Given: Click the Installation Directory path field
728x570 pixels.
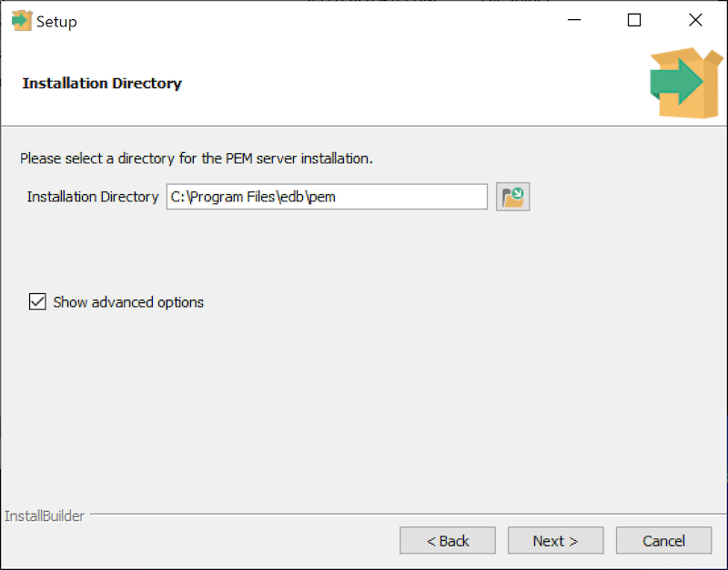Looking at the screenshot, I should pos(327,197).
